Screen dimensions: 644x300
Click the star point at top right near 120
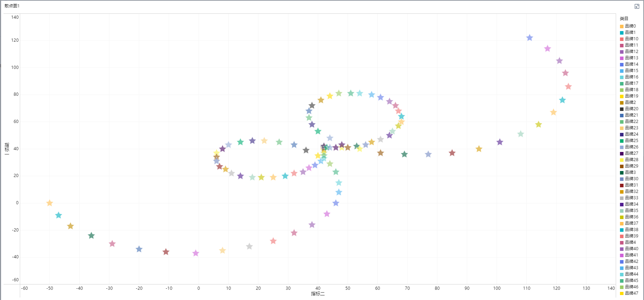tap(530, 38)
